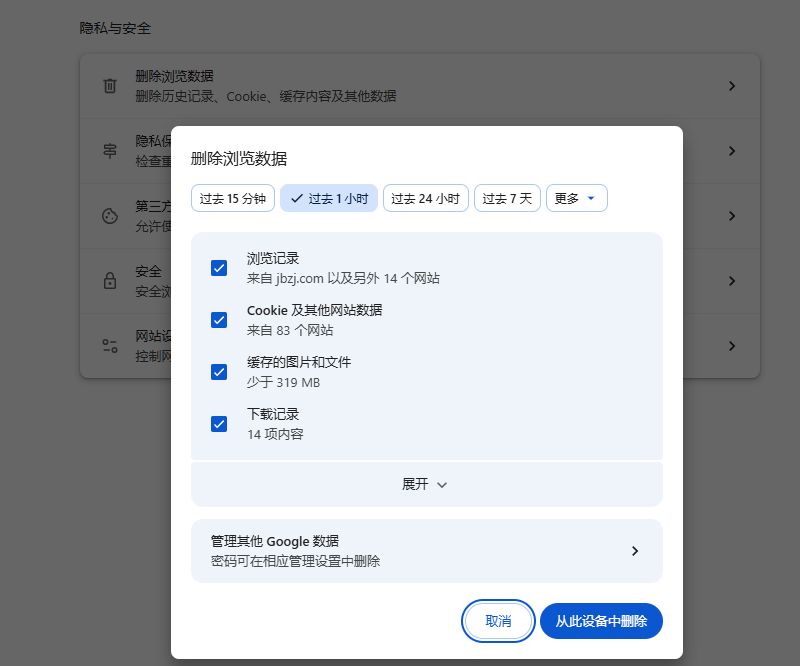
Task: Click the arrow on the third-party cookies row
Action: 732,216
